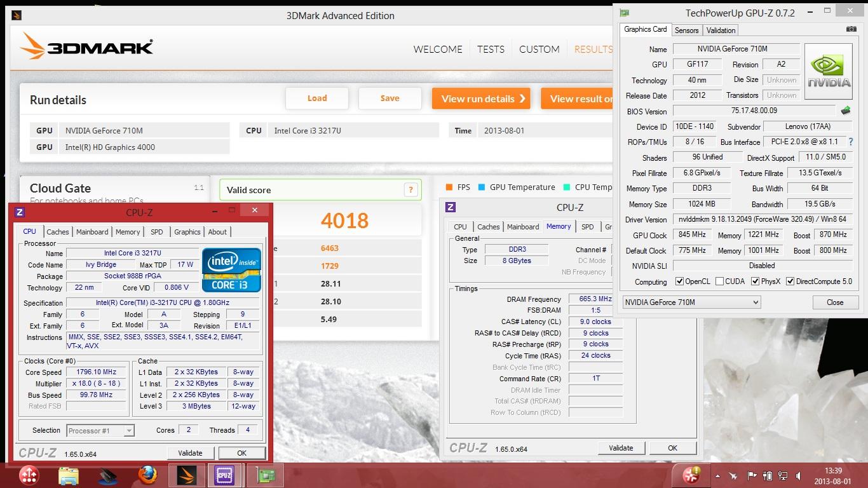This screenshot has height=488, width=868.
Task: Switch to 3DMark via taskbar icon
Action: (x=186, y=475)
